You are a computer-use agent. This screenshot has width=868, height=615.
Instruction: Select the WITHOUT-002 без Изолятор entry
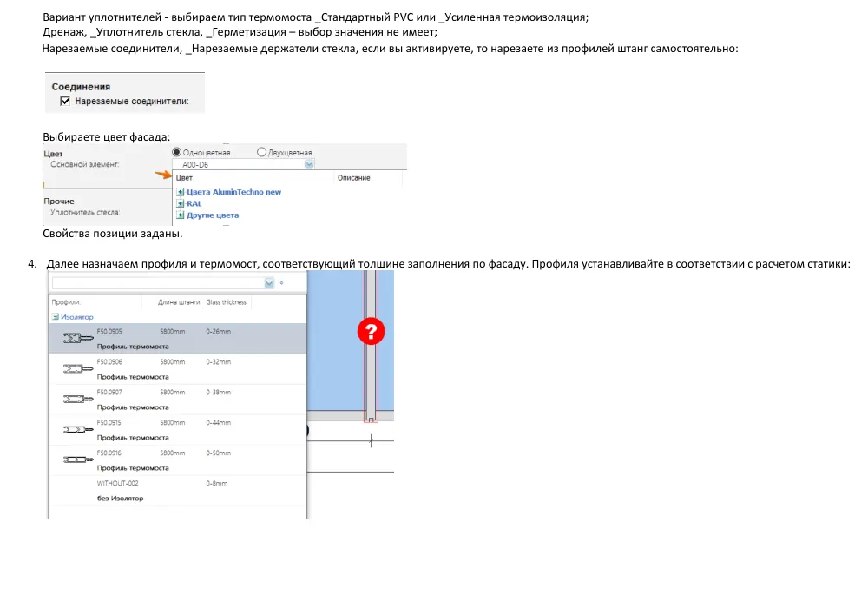click(x=178, y=491)
